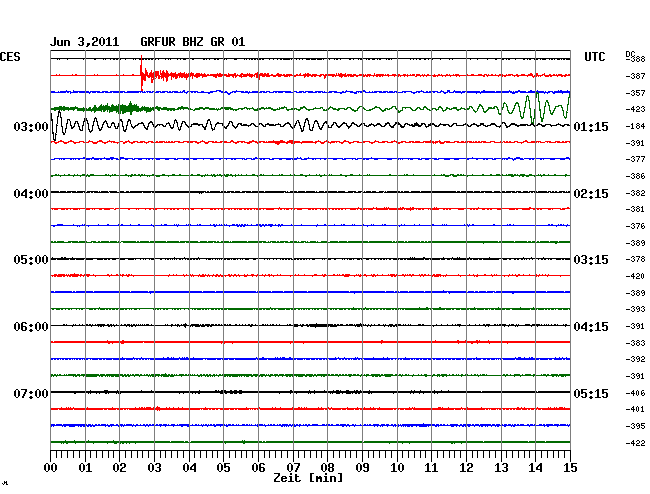This screenshot has height=494, width=650.
Task: Click the DC offset value '-395'
Action: pos(635,426)
